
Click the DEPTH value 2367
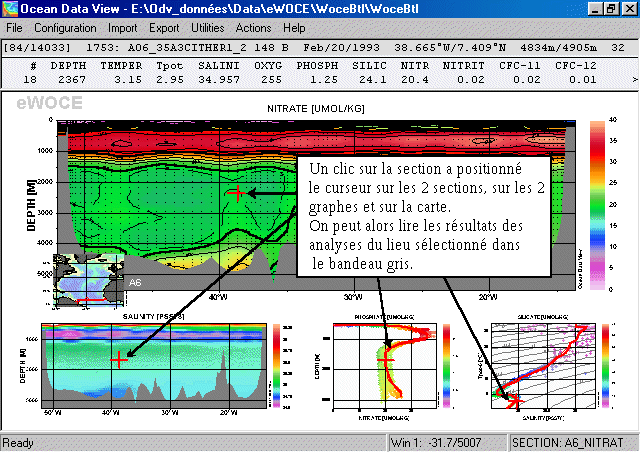click(72, 80)
